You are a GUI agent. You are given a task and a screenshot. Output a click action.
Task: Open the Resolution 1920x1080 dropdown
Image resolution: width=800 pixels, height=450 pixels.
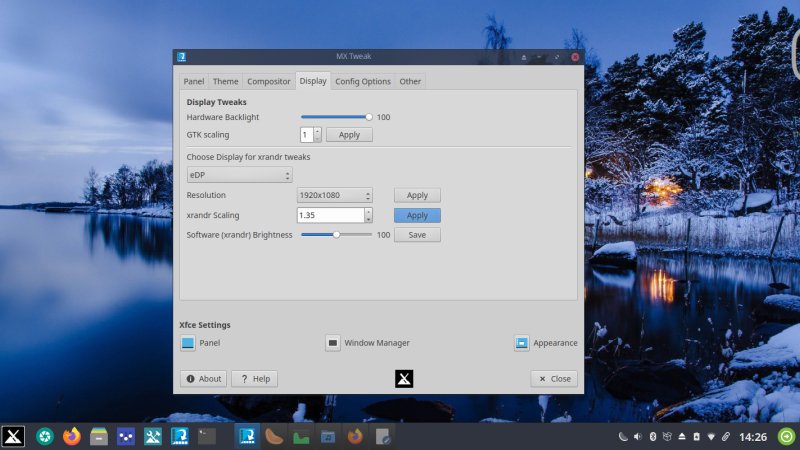pos(334,196)
